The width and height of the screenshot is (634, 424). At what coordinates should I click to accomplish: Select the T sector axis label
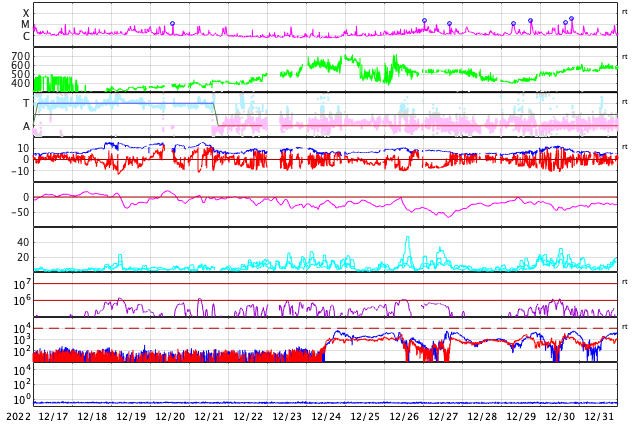(x=26, y=103)
